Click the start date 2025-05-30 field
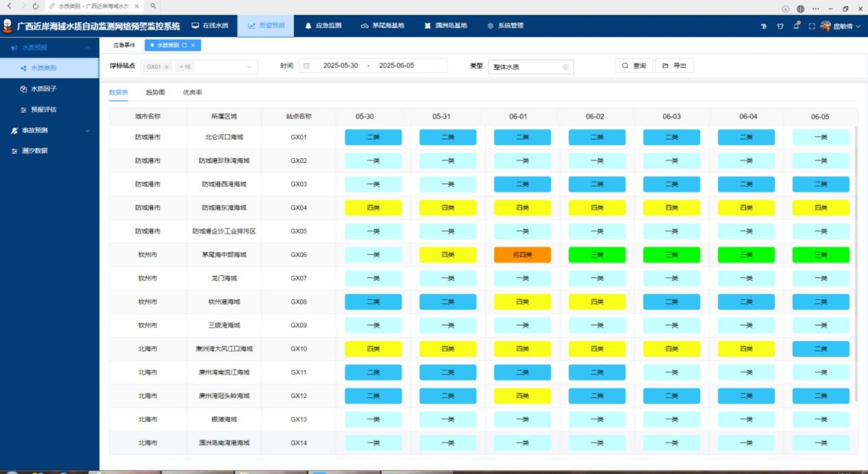868x474 pixels. click(x=340, y=66)
